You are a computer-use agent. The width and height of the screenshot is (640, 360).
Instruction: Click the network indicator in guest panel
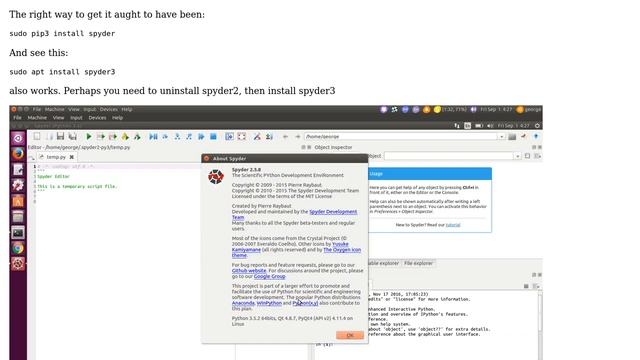tap(457, 126)
